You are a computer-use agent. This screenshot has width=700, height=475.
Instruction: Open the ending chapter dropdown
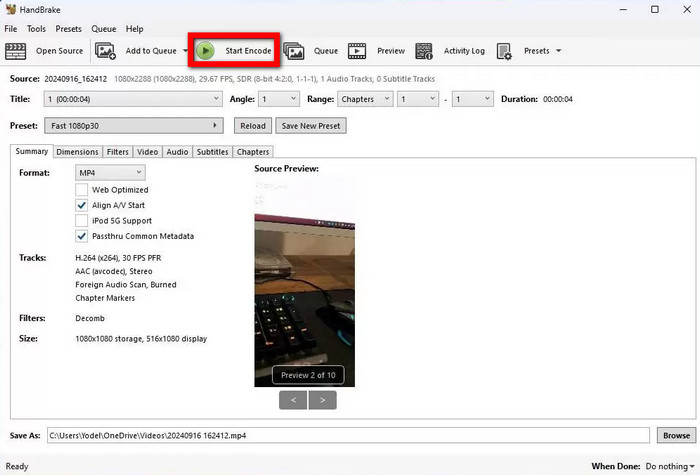click(473, 99)
